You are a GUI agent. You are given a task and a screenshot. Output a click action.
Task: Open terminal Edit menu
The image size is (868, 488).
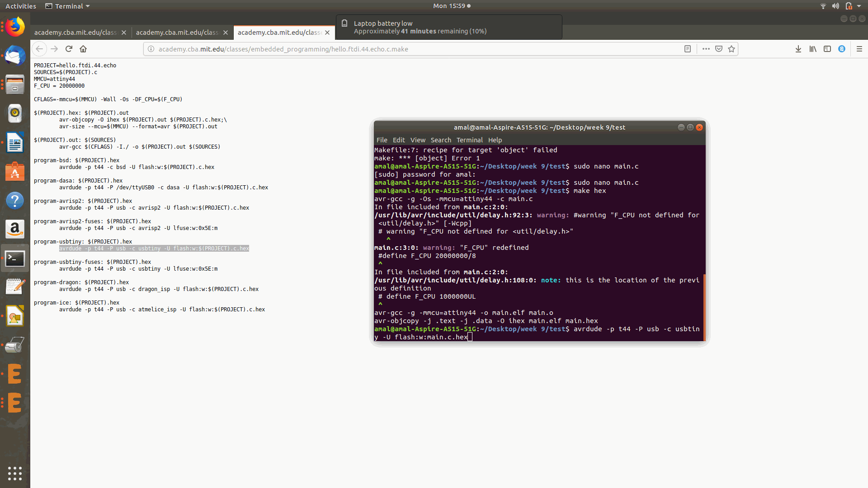click(398, 140)
